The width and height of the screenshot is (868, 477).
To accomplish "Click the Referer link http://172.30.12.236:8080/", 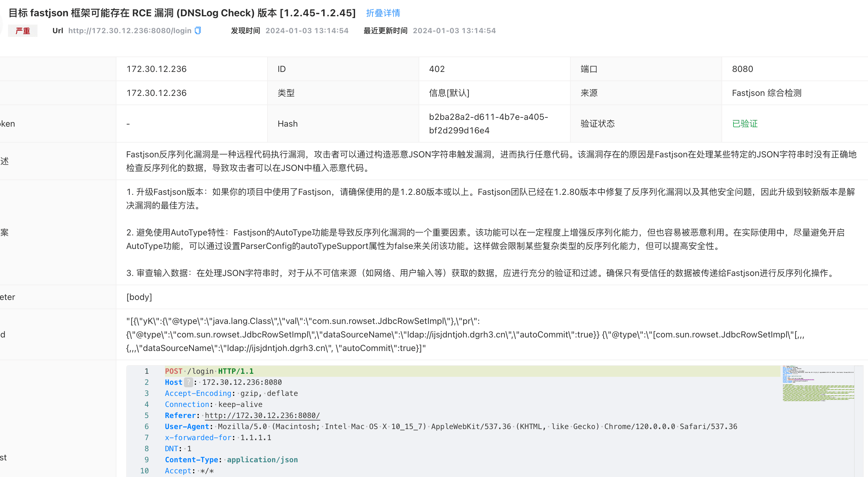I will (x=262, y=415).
